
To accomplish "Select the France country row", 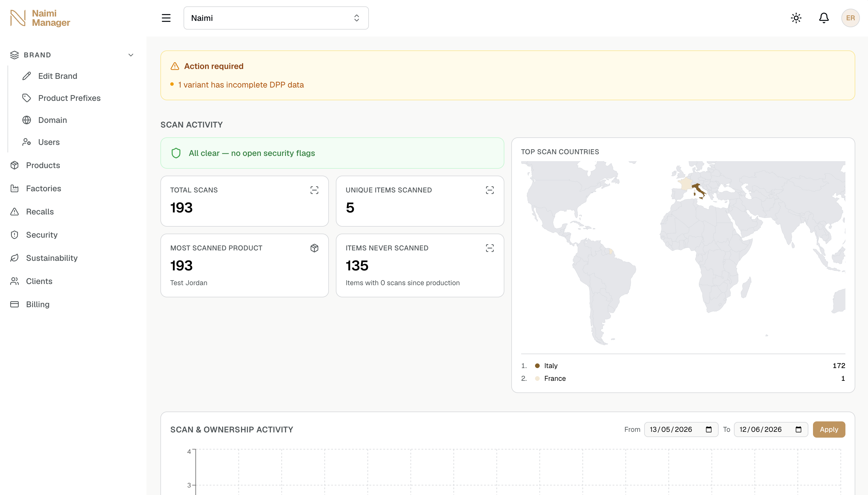I will pos(683,379).
